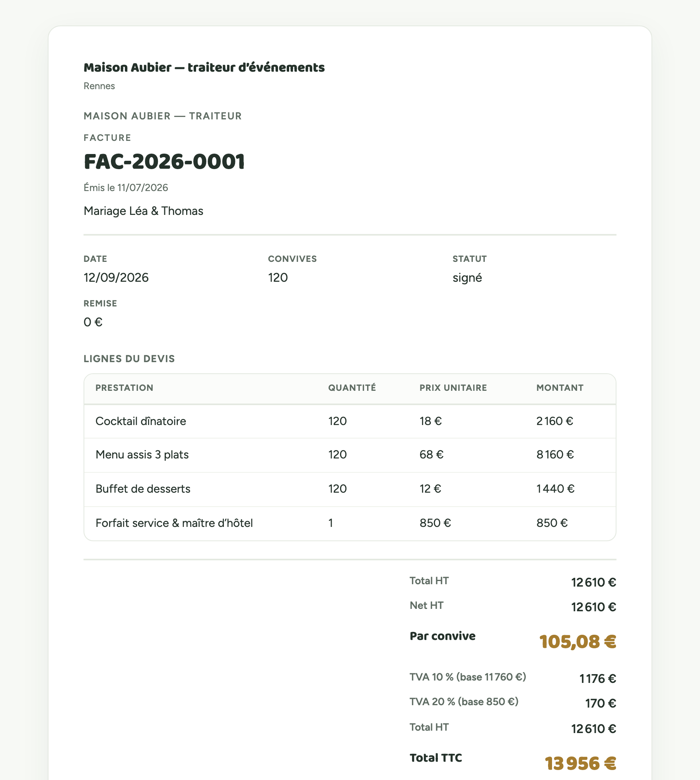Click the Mariage Léa & Thomas title
The height and width of the screenshot is (780, 700).
(143, 211)
